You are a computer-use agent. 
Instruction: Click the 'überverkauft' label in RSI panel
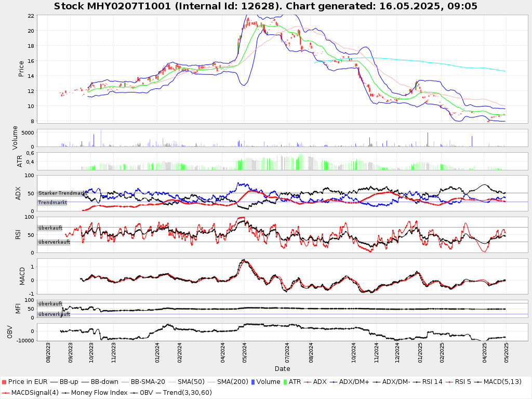click(x=54, y=242)
